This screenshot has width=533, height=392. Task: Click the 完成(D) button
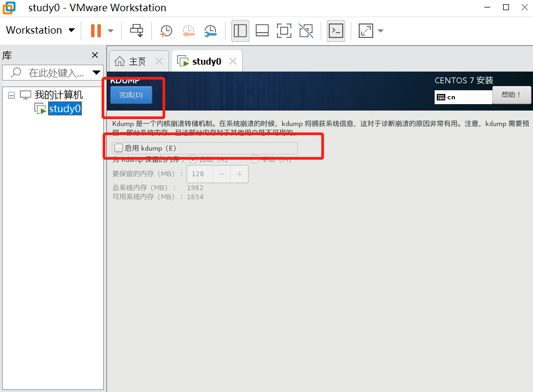[x=131, y=95]
